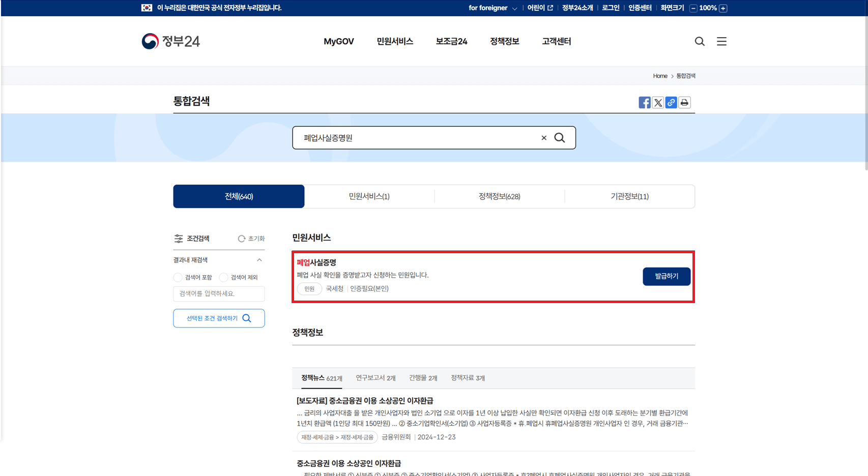Select the 검색어 제외 radio button
The height and width of the screenshot is (476, 868).
point(223,277)
